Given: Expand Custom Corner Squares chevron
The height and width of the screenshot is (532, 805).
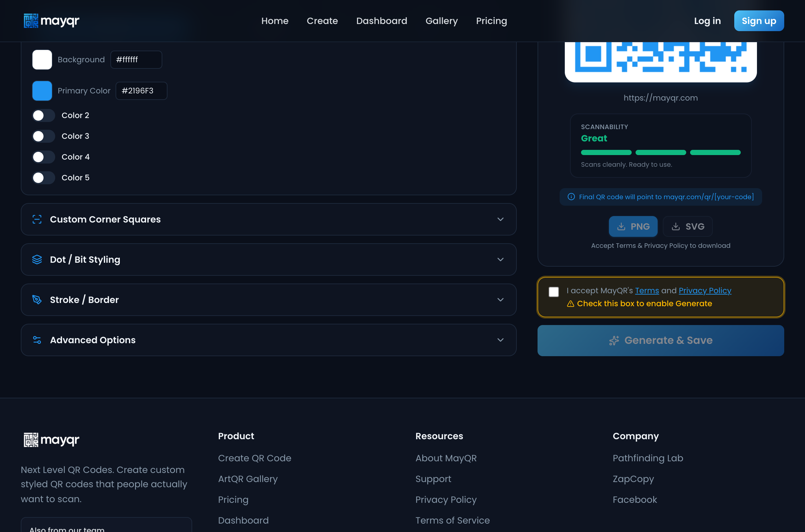Looking at the screenshot, I should [x=500, y=220].
